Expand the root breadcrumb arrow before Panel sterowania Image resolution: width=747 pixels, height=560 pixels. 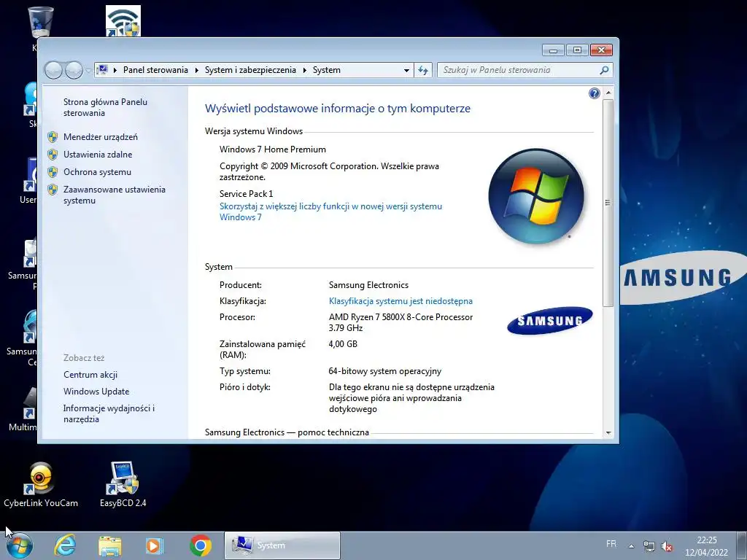pyautogui.click(x=115, y=71)
